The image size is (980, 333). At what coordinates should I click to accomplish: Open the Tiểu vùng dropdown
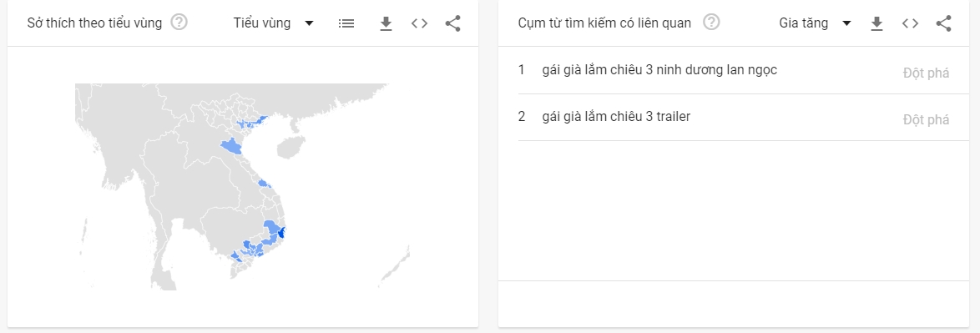[x=274, y=23]
